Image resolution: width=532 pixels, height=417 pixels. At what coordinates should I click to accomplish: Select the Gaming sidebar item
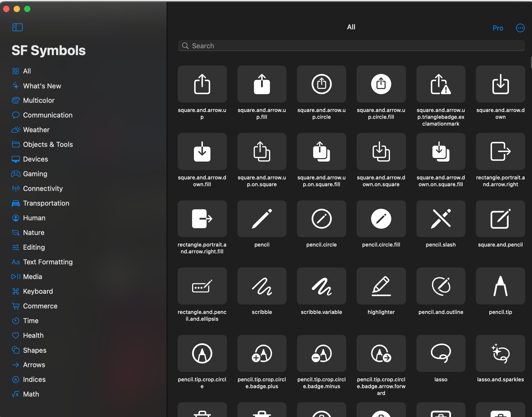click(35, 174)
